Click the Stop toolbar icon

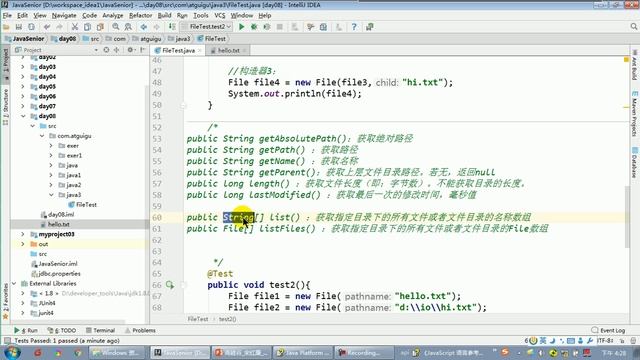tap(280, 27)
